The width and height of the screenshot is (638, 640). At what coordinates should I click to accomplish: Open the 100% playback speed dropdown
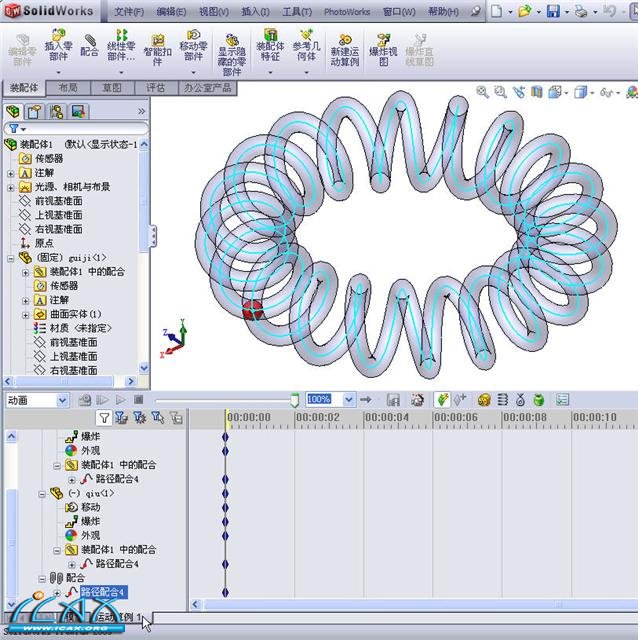350,400
